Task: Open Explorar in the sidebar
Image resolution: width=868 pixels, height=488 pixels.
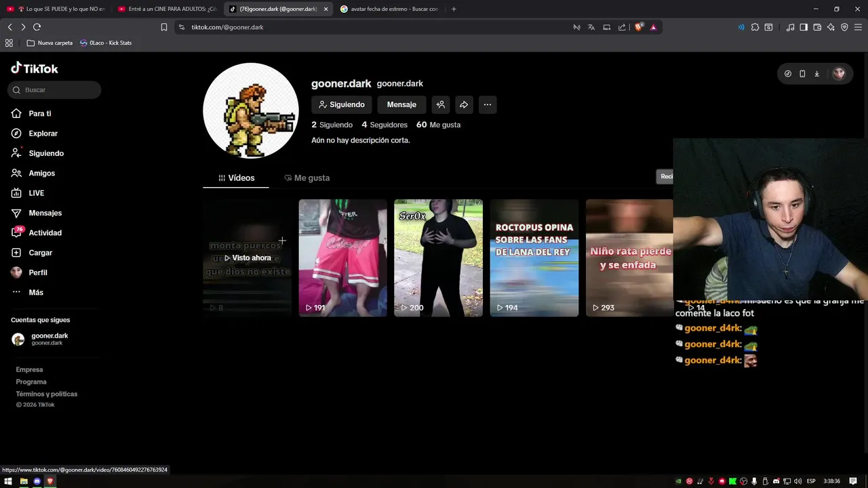Action: coord(35,134)
